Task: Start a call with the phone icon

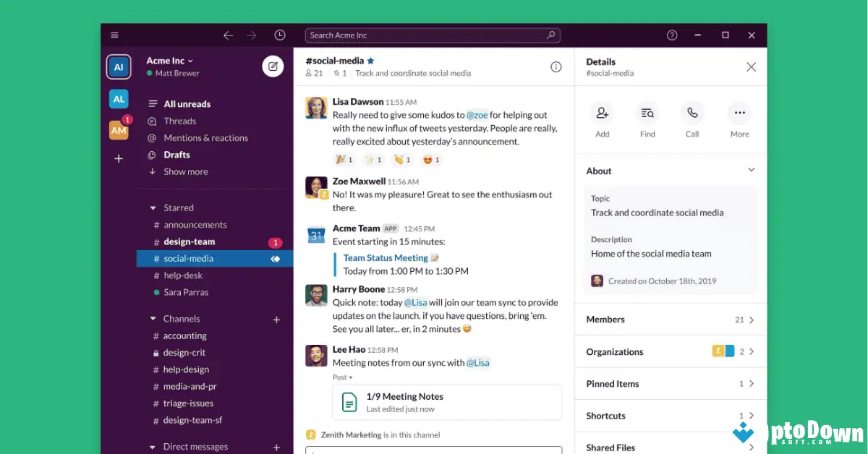Action: (692, 114)
